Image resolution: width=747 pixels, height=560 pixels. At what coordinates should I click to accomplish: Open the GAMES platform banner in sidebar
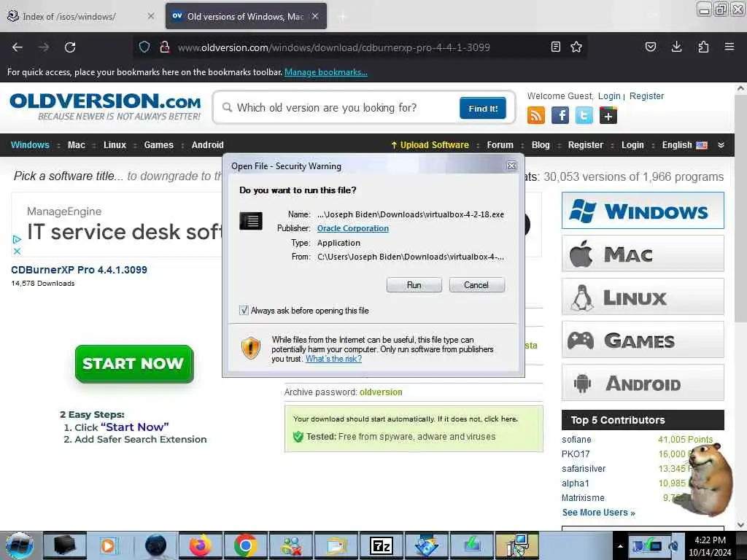(x=643, y=340)
